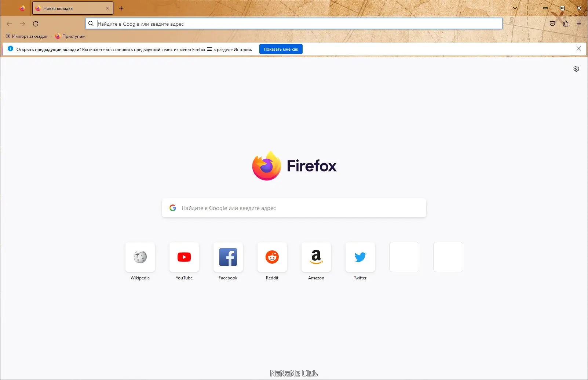The image size is (588, 380).
Task: Add a new tab with plus button
Action: coord(121,8)
